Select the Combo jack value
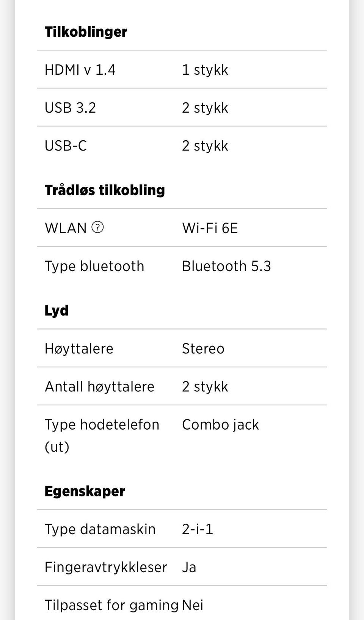364x620 pixels. point(220,425)
